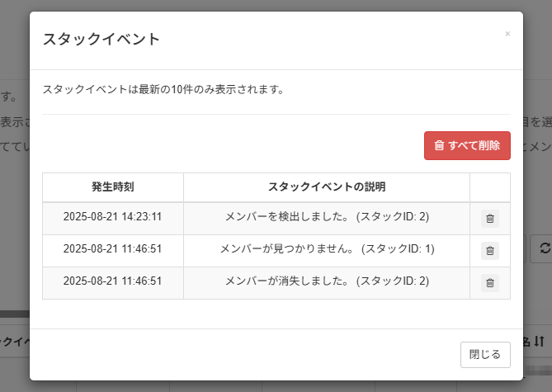Dismiss the スタックイベント dialog with × icon
Viewport: 552px width, 392px height.
click(507, 34)
